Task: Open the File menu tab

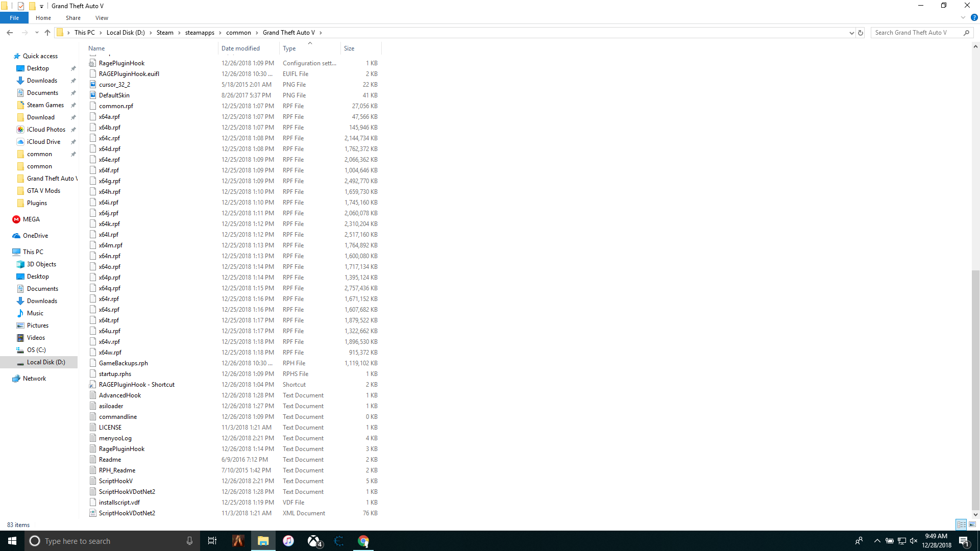Action: 14,18
